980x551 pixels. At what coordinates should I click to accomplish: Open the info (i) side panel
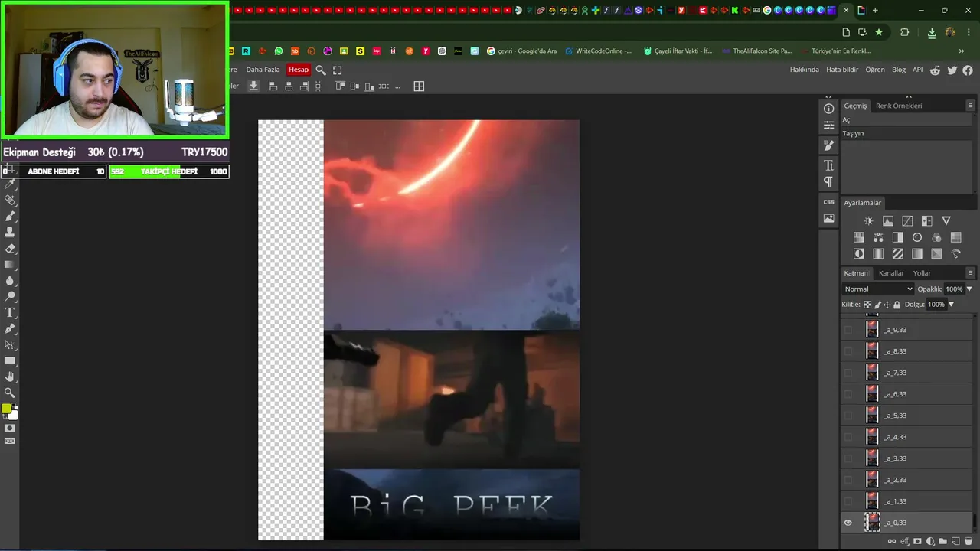tap(828, 109)
